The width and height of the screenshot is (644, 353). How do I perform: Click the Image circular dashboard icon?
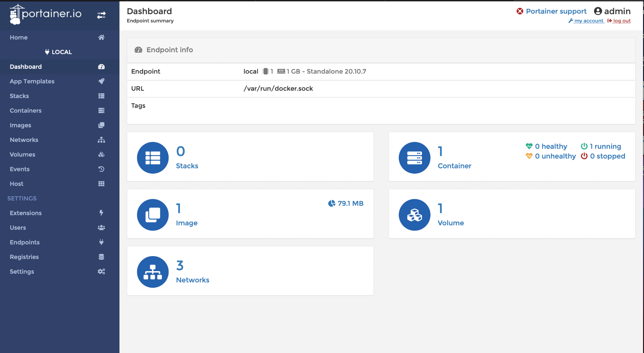153,215
